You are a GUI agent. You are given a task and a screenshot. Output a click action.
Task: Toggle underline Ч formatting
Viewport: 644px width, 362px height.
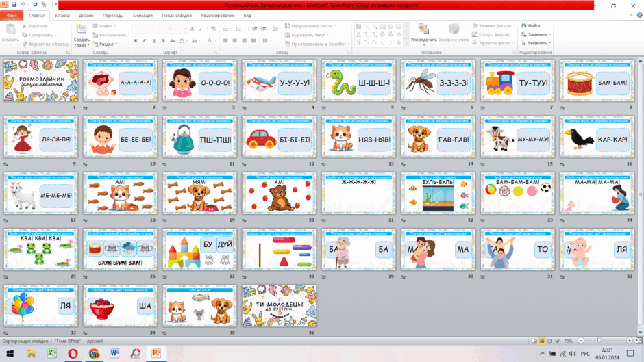[x=153, y=40]
